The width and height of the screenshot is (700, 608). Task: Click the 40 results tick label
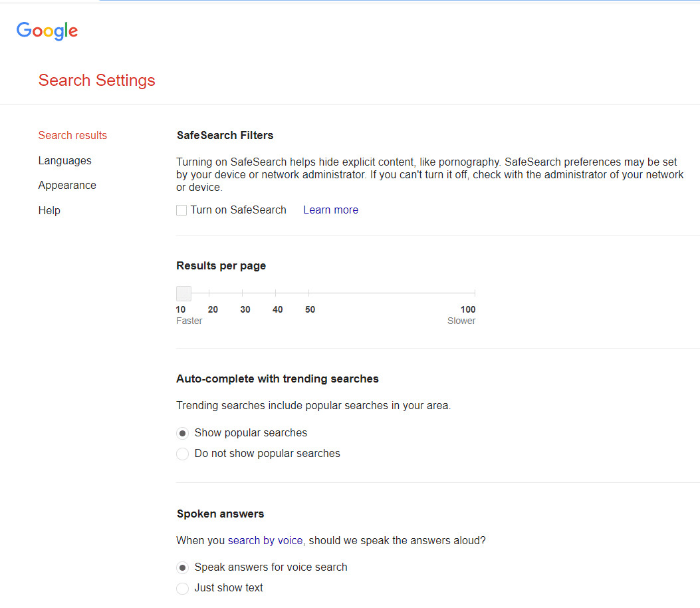(x=278, y=309)
